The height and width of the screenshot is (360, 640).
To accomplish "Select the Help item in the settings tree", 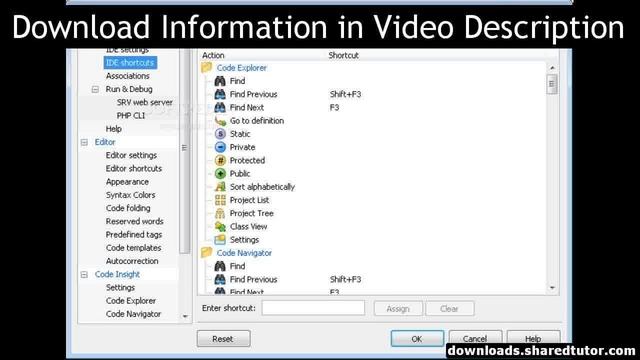I will [113, 129].
